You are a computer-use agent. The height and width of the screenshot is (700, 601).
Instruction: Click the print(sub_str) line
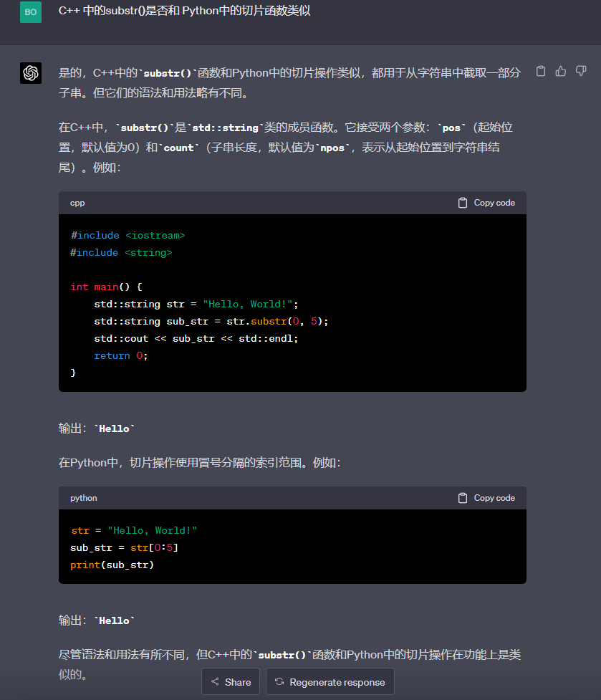[112, 565]
